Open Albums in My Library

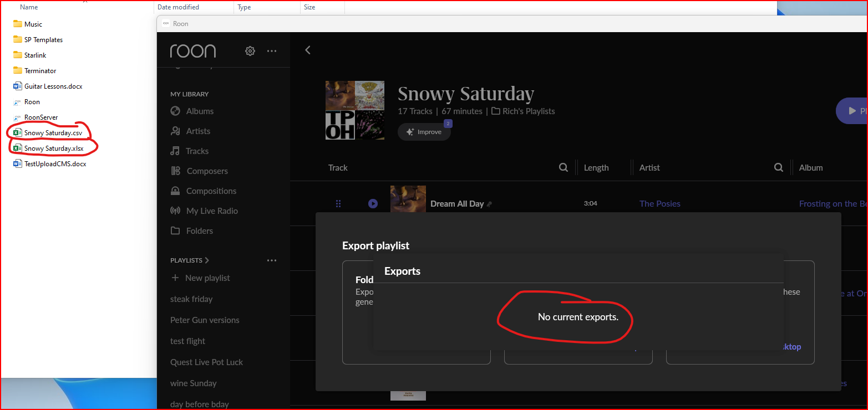(x=200, y=111)
